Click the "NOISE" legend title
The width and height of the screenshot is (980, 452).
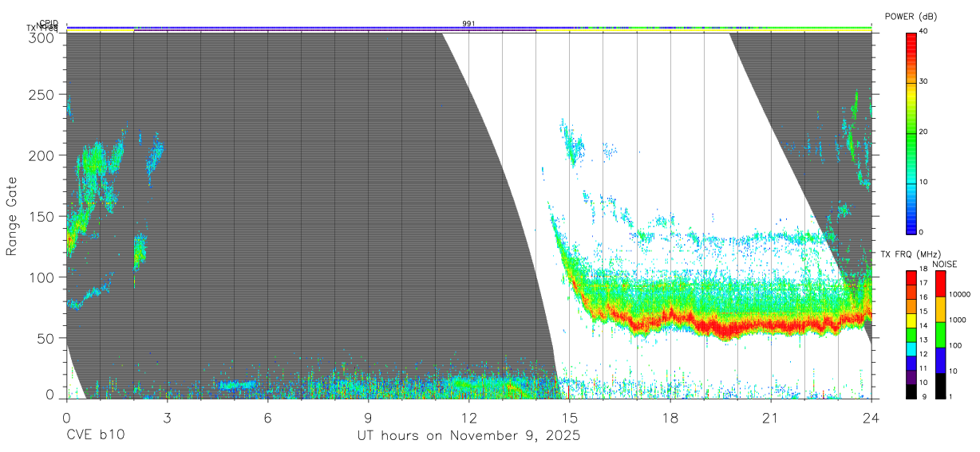[x=946, y=264]
